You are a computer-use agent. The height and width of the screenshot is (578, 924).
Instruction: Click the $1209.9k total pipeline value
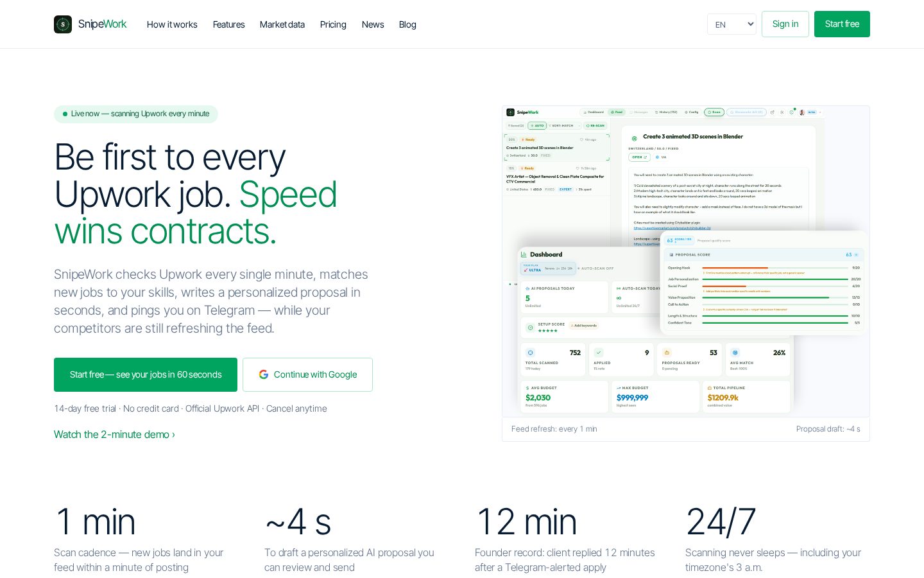tap(723, 398)
